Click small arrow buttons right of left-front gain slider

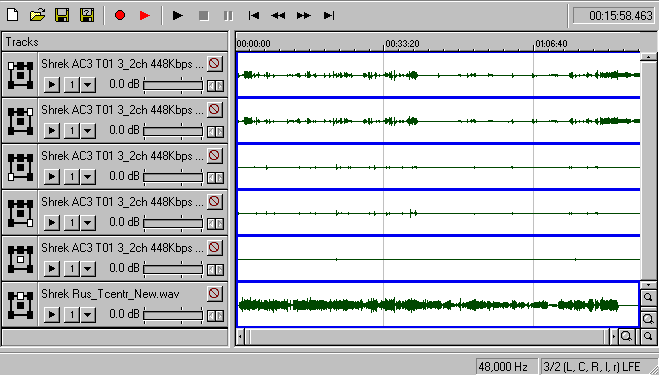pyautogui.click(x=216, y=86)
